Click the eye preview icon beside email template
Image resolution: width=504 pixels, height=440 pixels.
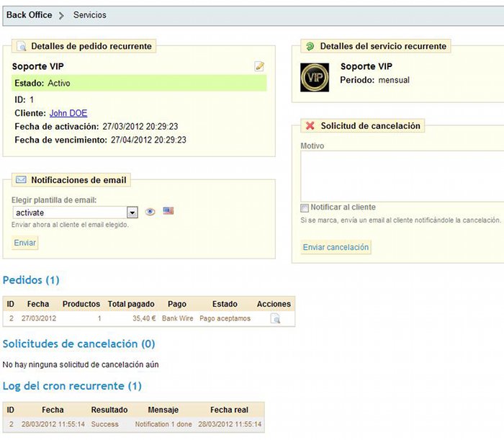[150, 212]
